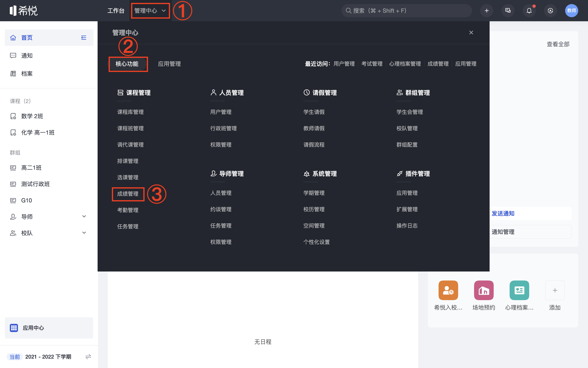Screen dimensions: 588x368
Task: Click the plus create icon in header
Action: click(487, 11)
